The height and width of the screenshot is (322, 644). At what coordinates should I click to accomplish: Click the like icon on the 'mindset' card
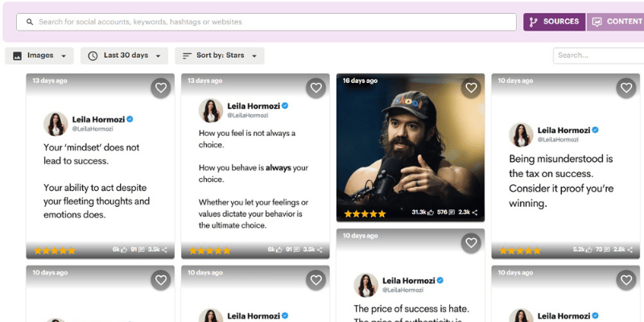tap(124, 250)
